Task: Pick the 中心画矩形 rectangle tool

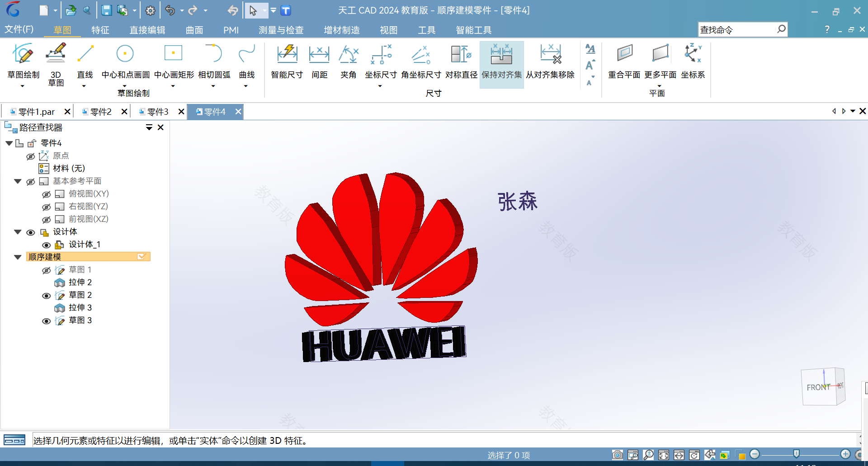Action: [174, 61]
